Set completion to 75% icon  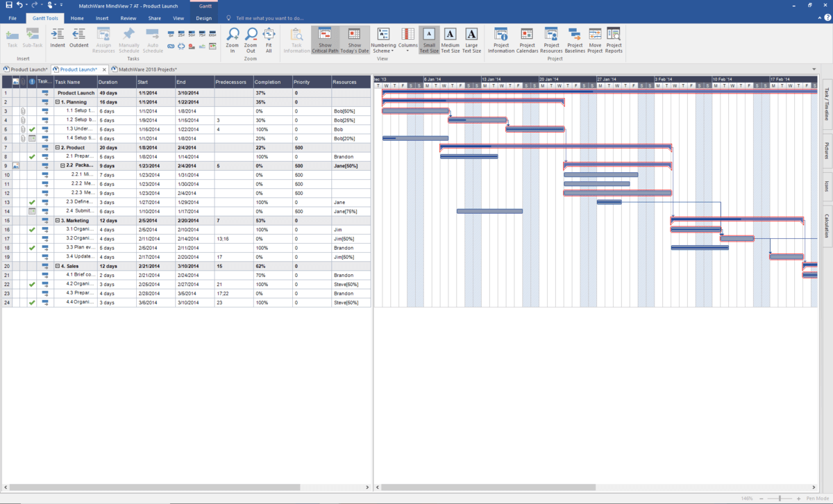pyautogui.click(x=202, y=33)
